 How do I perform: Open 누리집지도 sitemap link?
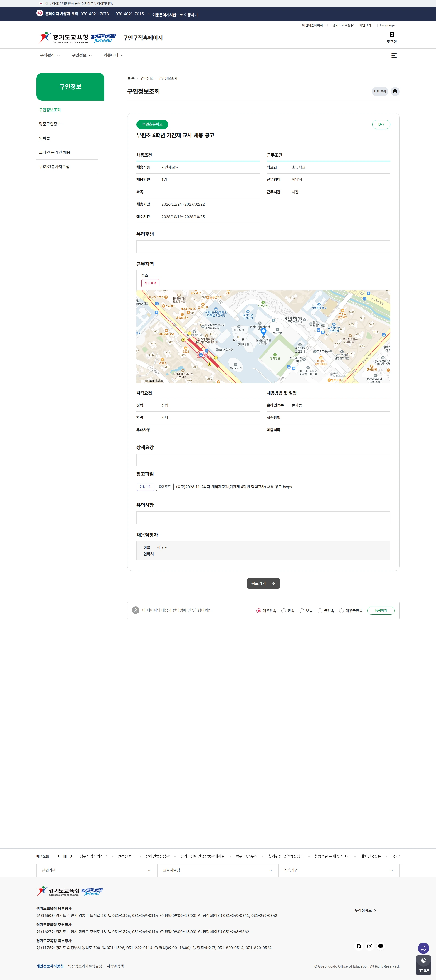point(365,910)
